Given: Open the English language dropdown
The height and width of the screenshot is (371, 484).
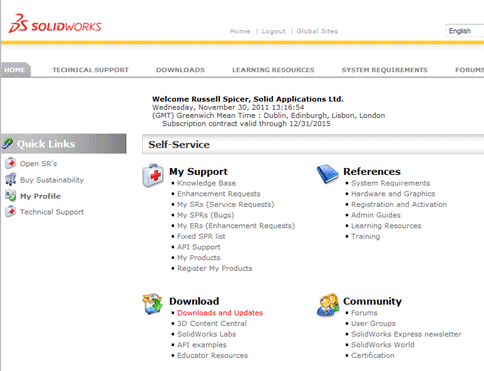Looking at the screenshot, I should pyautogui.click(x=465, y=31).
